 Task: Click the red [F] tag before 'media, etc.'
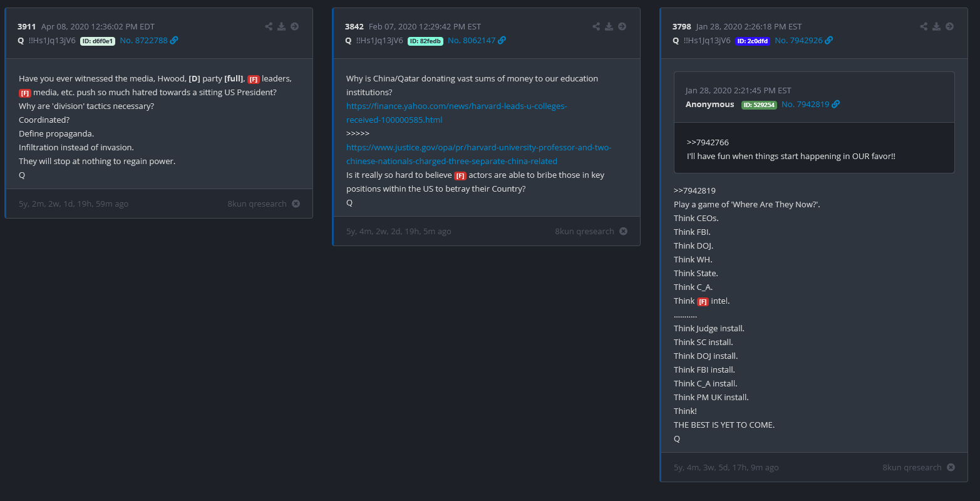(x=25, y=93)
